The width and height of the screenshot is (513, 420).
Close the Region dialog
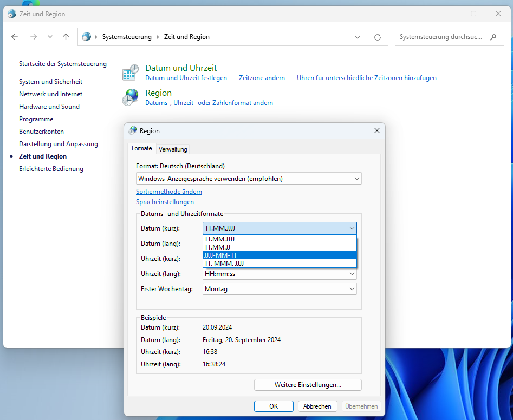click(x=377, y=131)
